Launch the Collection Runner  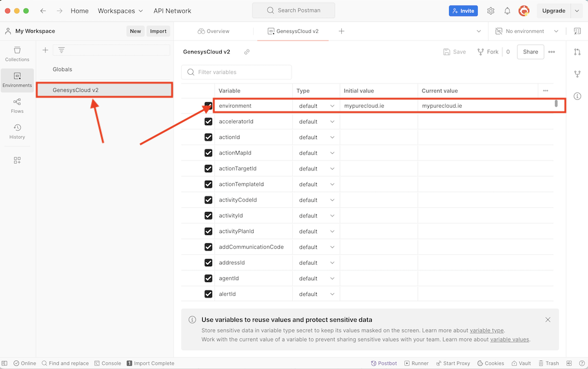417,363
